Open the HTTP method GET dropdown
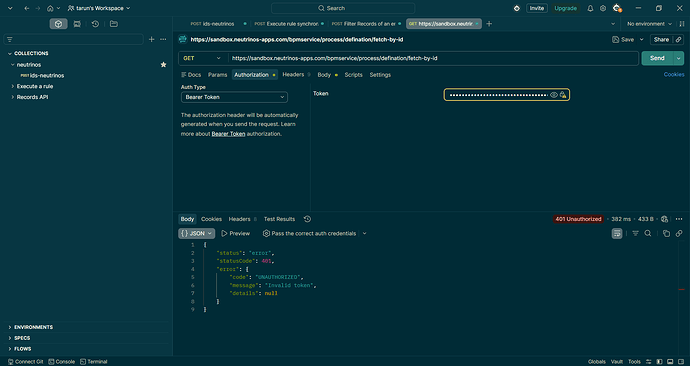 pyautogui.click(x=203, y=58)
